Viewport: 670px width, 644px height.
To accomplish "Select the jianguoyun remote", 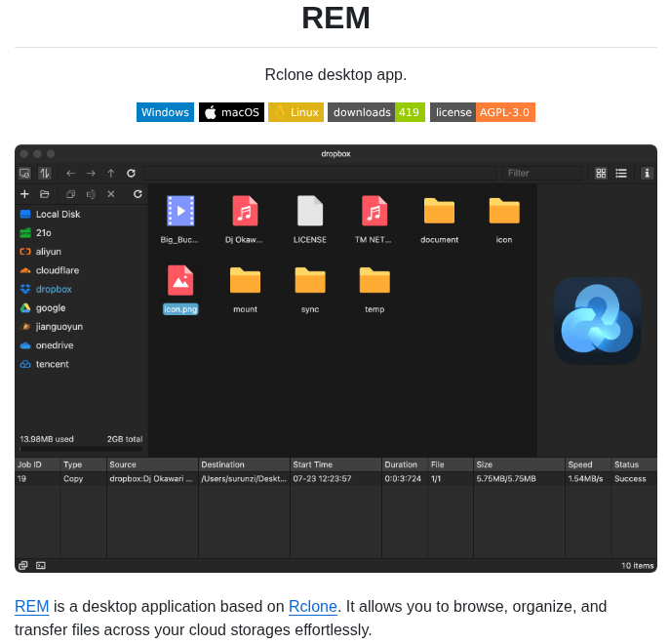I will (81, 327).
